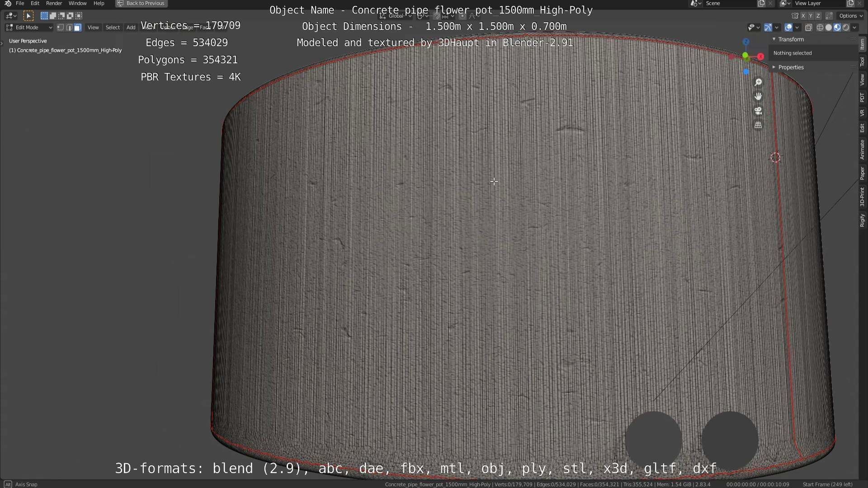Open the Global transform orientation dropdown
The height and width of the screenshot is (488, 868).
click(396, 16)
